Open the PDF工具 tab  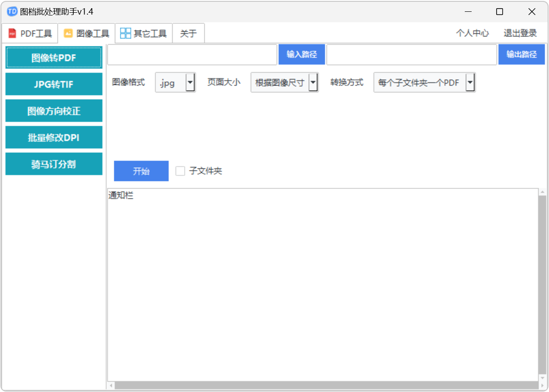pyautogui.click(x=30, y=33)
